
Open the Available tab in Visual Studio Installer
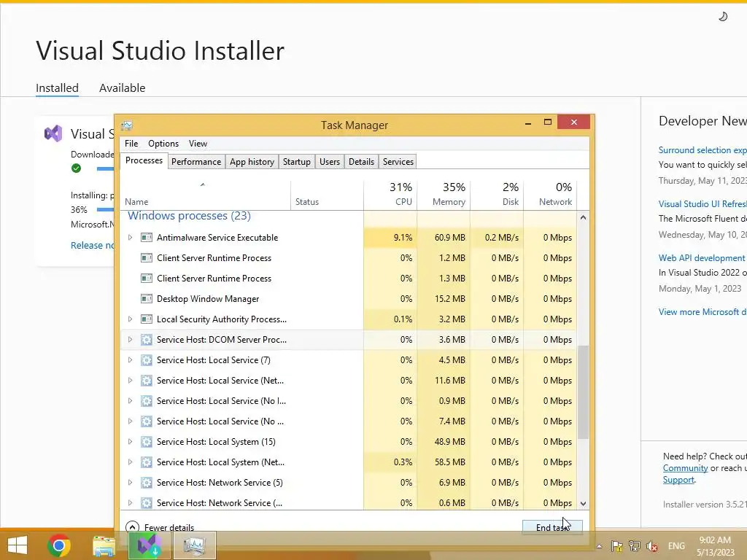point(122,88)
